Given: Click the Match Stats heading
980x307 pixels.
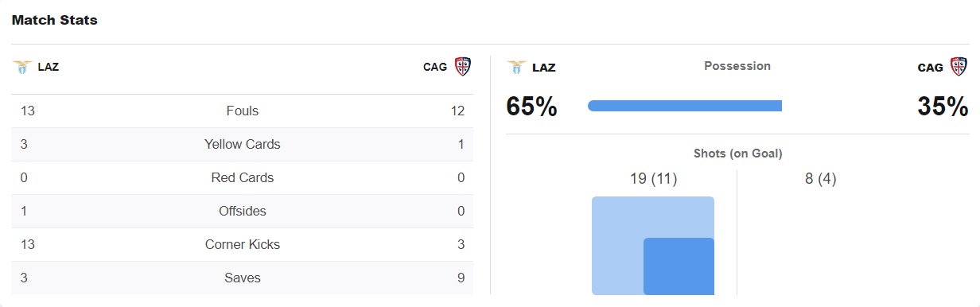Looking at the screenshot, I should 55,21.
